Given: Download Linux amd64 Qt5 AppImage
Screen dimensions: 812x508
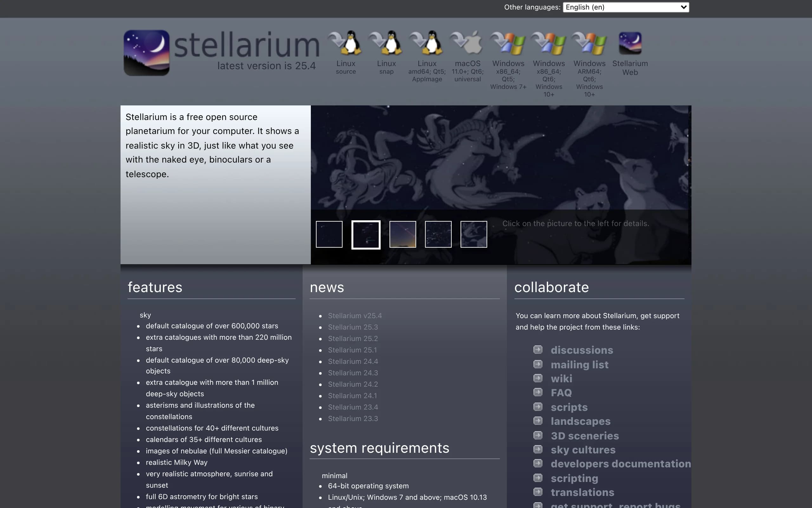Looking at the screenshot, I should tap(427, 57).
